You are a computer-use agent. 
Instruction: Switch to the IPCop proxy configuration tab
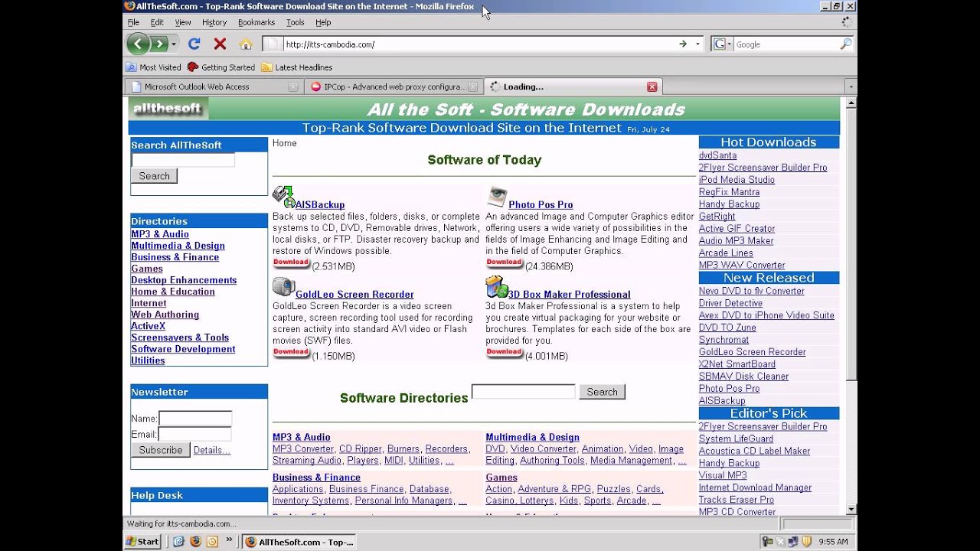tap(394, 86)
